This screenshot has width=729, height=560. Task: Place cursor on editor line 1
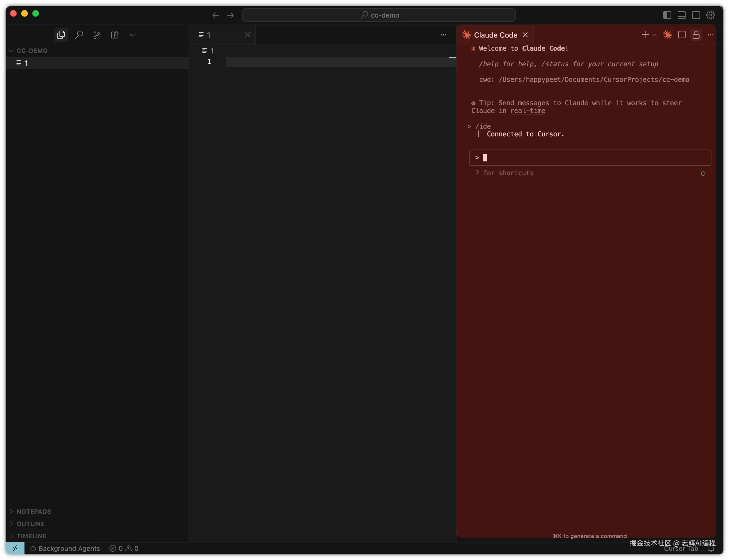(x=341, y=62)
